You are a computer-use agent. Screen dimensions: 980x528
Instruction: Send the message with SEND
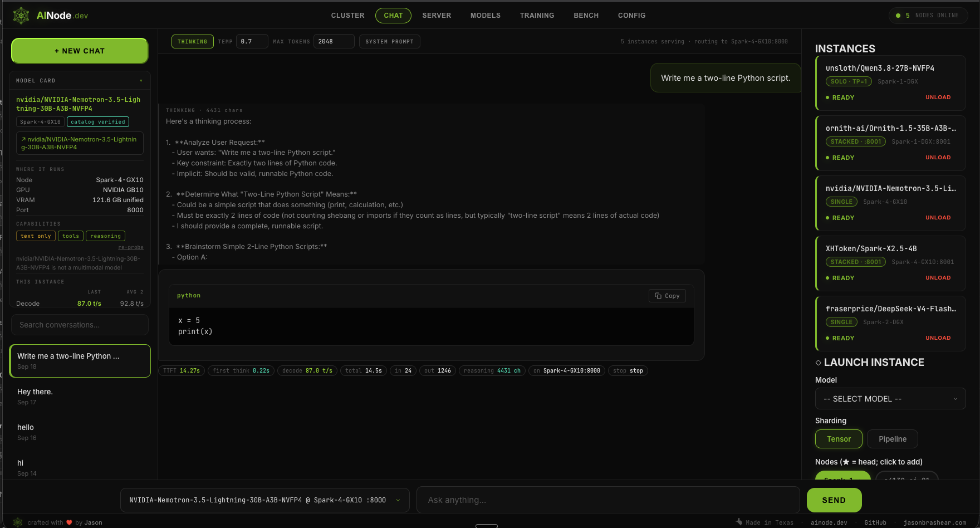tap(834, 500)
